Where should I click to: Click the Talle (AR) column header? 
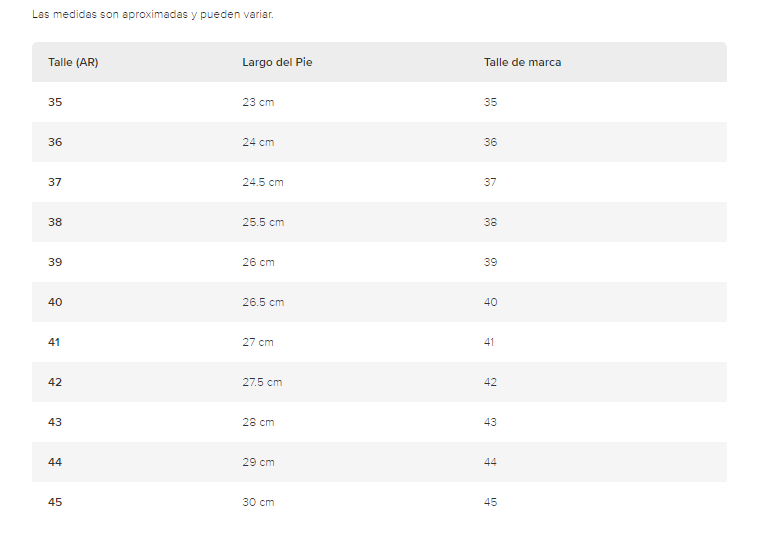(73, 63)
